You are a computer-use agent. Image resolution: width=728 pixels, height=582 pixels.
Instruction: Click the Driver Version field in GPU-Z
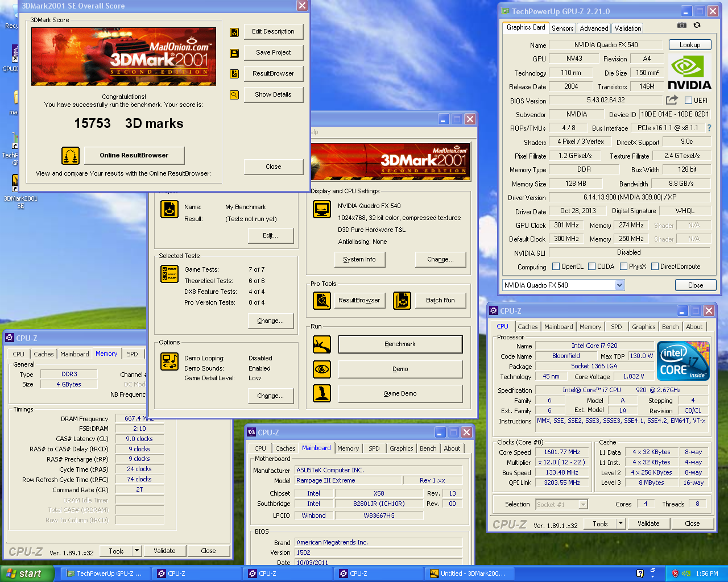[x=630, y=197]
